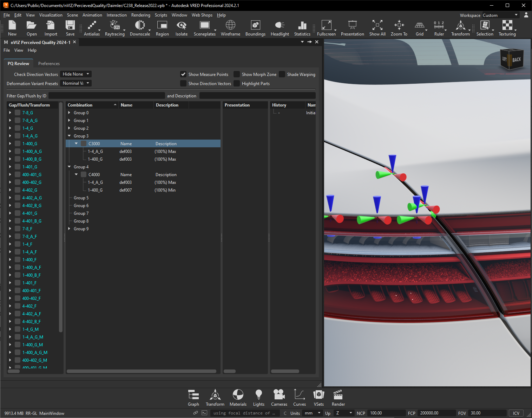Click the Zoom To icon
Viewport: 532px width, 418px height.
coord(399,28)
